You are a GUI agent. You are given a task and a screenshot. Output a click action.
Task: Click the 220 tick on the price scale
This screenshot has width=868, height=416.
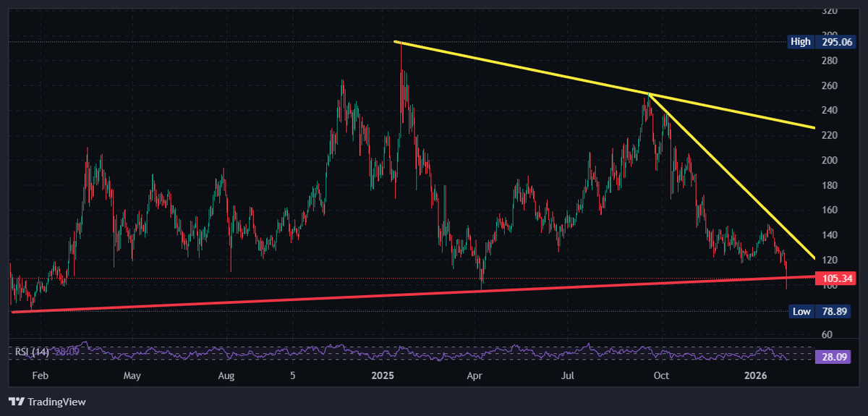tap(830, 135)
